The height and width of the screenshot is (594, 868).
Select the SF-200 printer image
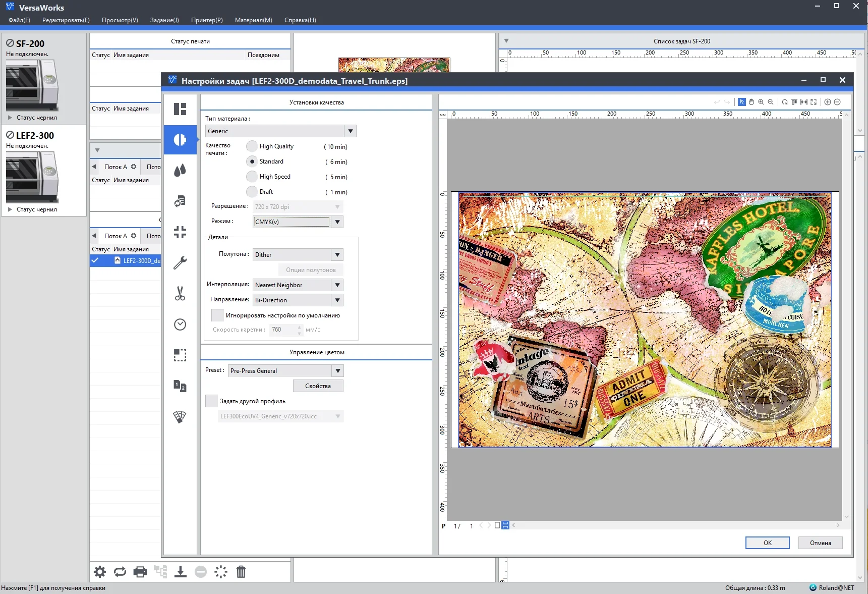click(32, 85)
